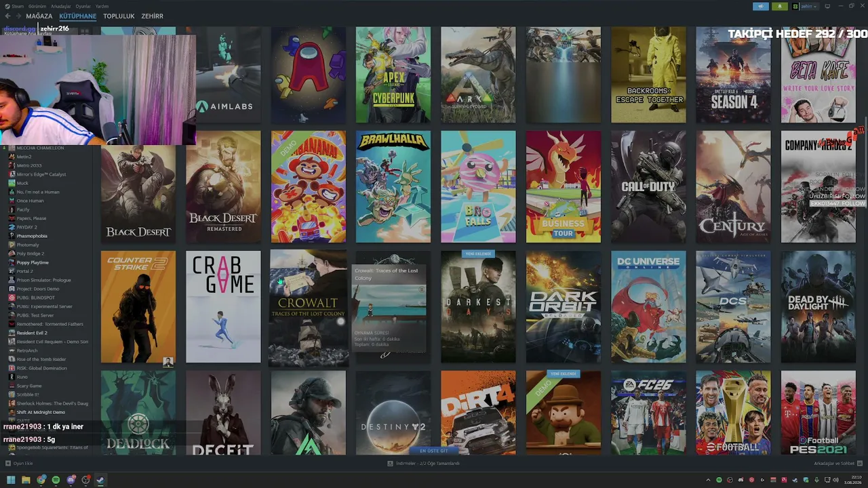
Task: Select Rise of the Tomb Raider entry
Action: [x=41, y=359]
